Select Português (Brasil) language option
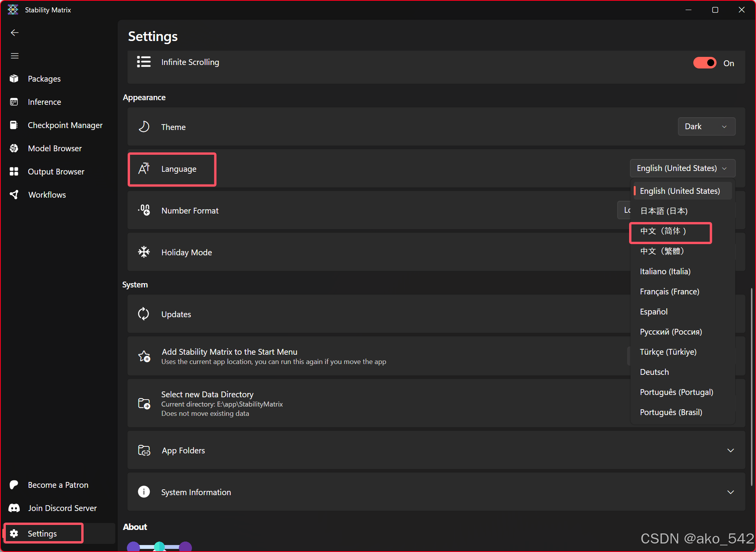This screenshot has width=756, height=552. [x=682, y=412]
